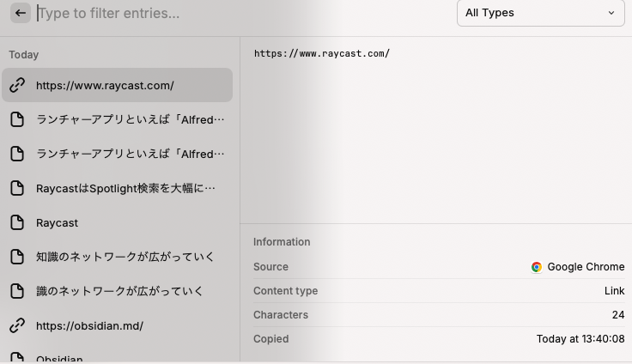Click the previewed URL text in detail pane
This screenshot has width=632, height=364.
(322, 53)
